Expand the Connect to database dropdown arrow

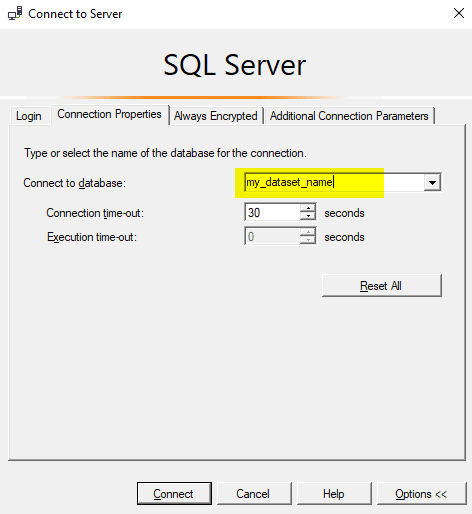click(x=432, y=182)
